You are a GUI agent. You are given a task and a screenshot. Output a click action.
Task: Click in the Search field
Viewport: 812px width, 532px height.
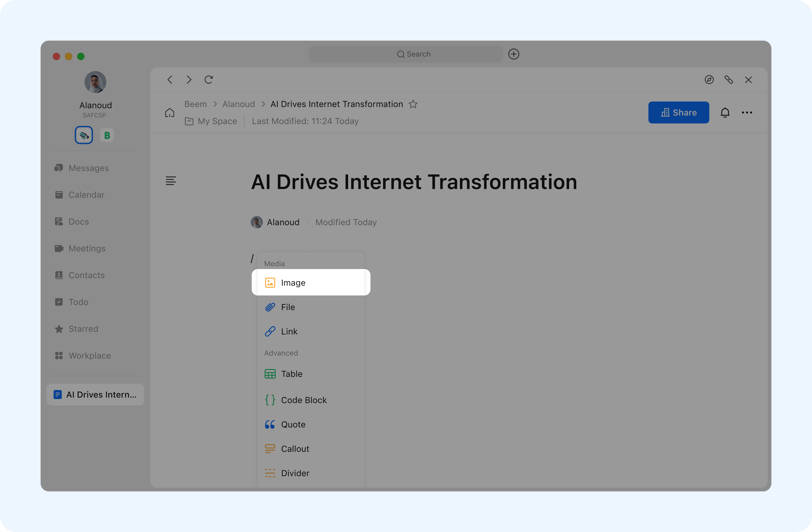pos(406,54)
